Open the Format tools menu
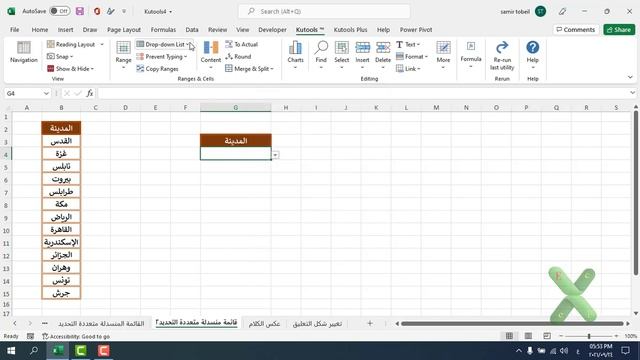Image resolution: width=640 pixels, height=360 pixels. (412, 57)
